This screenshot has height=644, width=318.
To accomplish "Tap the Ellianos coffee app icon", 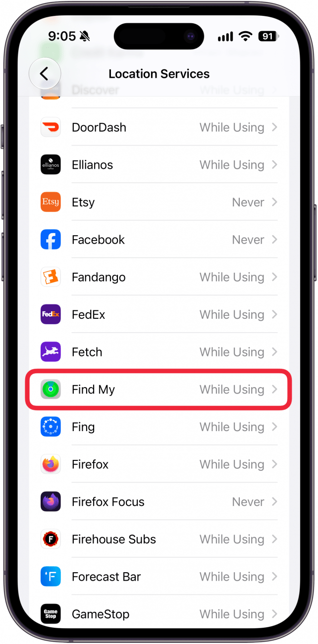I will pos(51,165).
